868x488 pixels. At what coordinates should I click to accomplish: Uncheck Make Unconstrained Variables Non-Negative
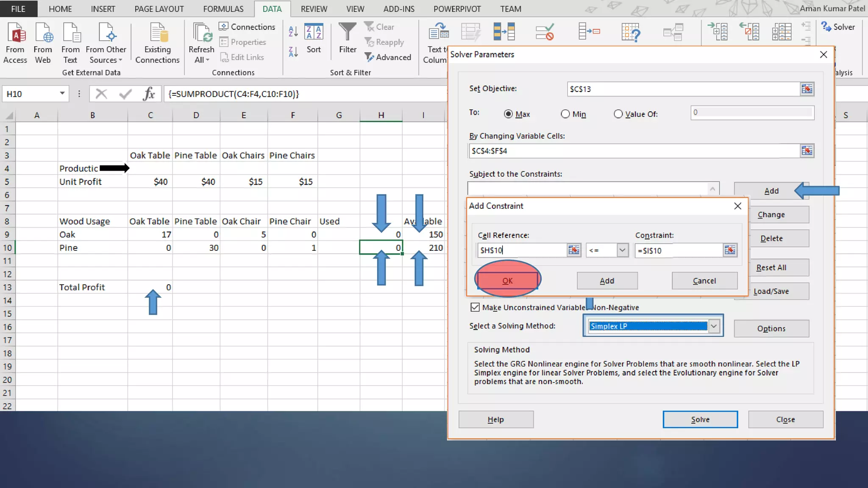click(475, 307)
